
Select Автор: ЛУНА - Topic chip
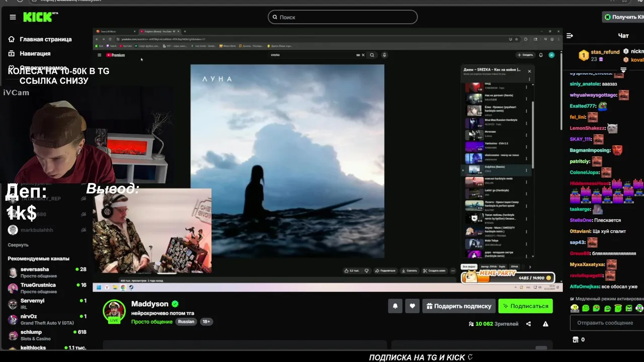pos(493,266)
